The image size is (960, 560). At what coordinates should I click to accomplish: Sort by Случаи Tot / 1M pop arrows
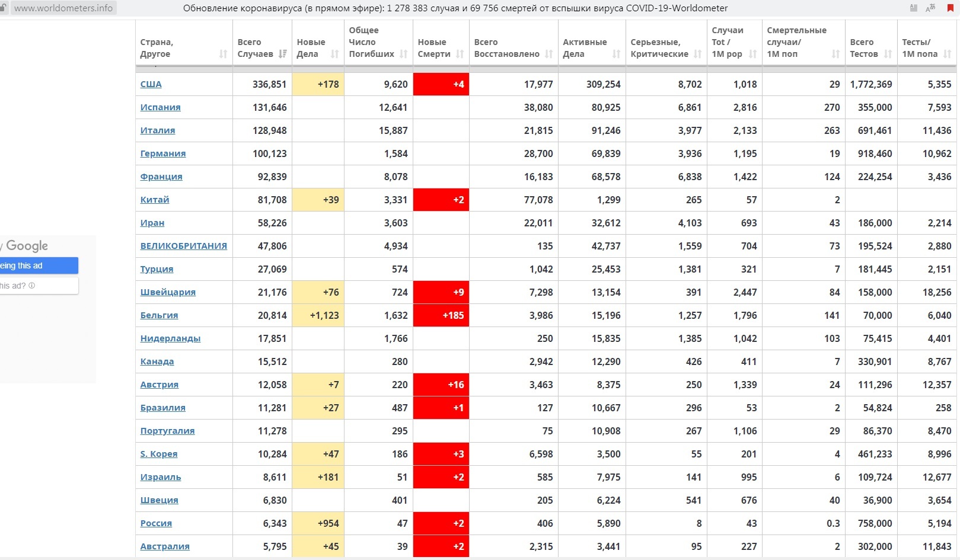(752, 54)
